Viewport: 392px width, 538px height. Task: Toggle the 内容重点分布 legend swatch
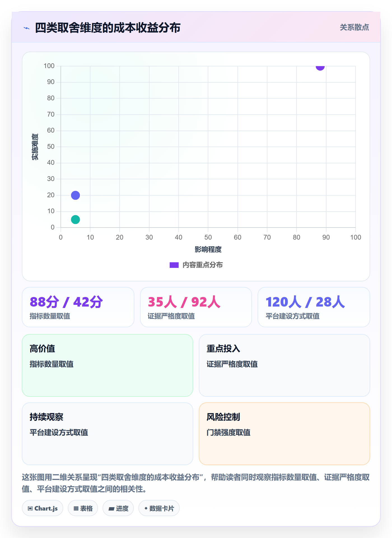point(174,265)
